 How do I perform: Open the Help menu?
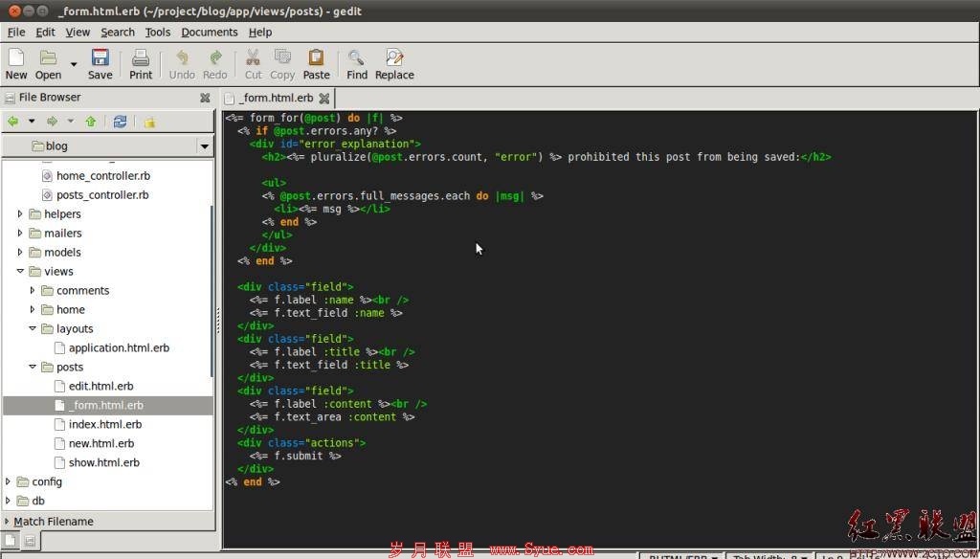tap(260, 32)
